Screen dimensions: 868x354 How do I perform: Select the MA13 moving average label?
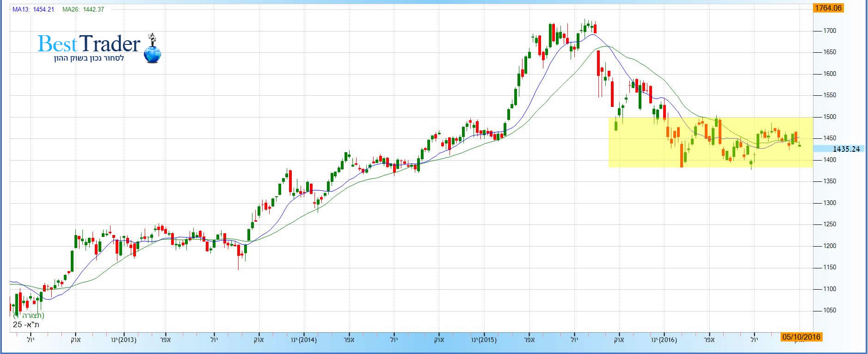tap(33, 9)
